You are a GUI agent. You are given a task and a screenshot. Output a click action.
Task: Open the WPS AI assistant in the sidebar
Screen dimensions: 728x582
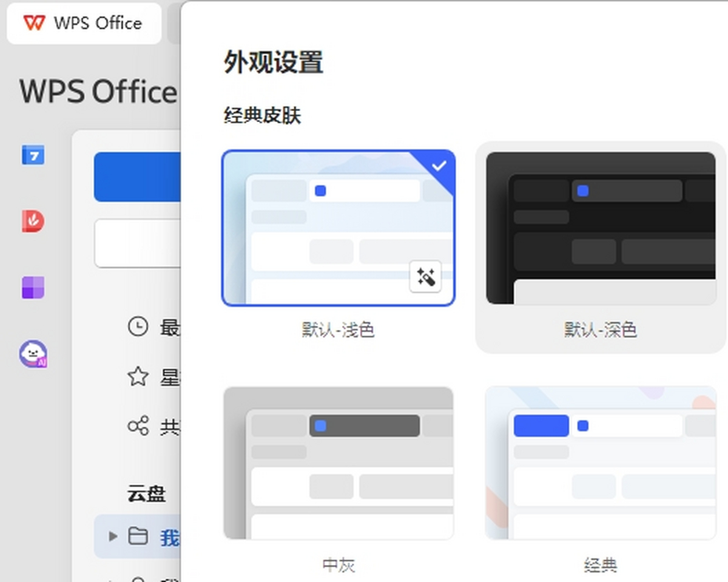click(33, 354)
